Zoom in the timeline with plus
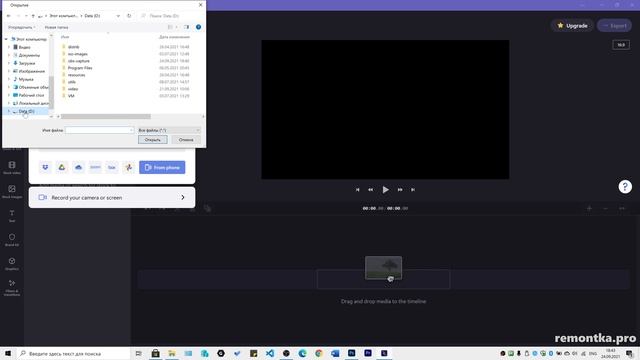The image size is (640, 360). pos(589,209)
